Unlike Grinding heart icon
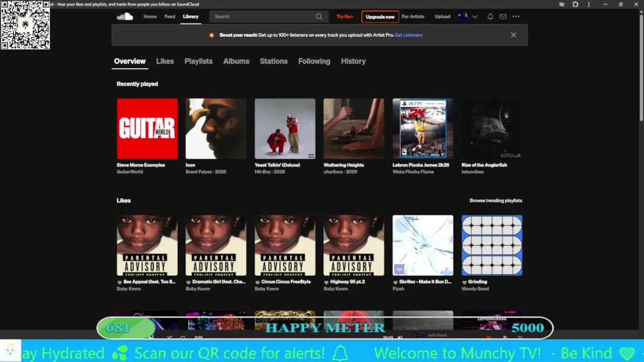The width and height of the screenshot is (644, 362). click(x=464, y=282)
